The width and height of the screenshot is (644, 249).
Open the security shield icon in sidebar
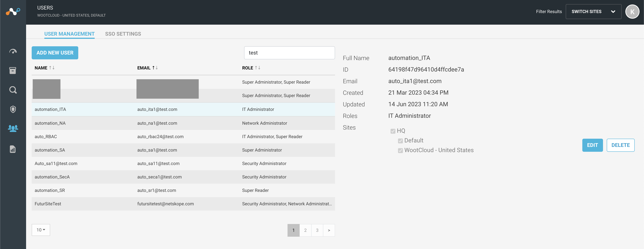(x=13, y=109)
